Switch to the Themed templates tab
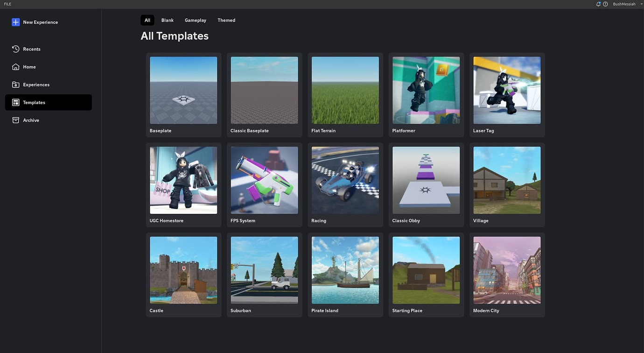 pos(226,20)
